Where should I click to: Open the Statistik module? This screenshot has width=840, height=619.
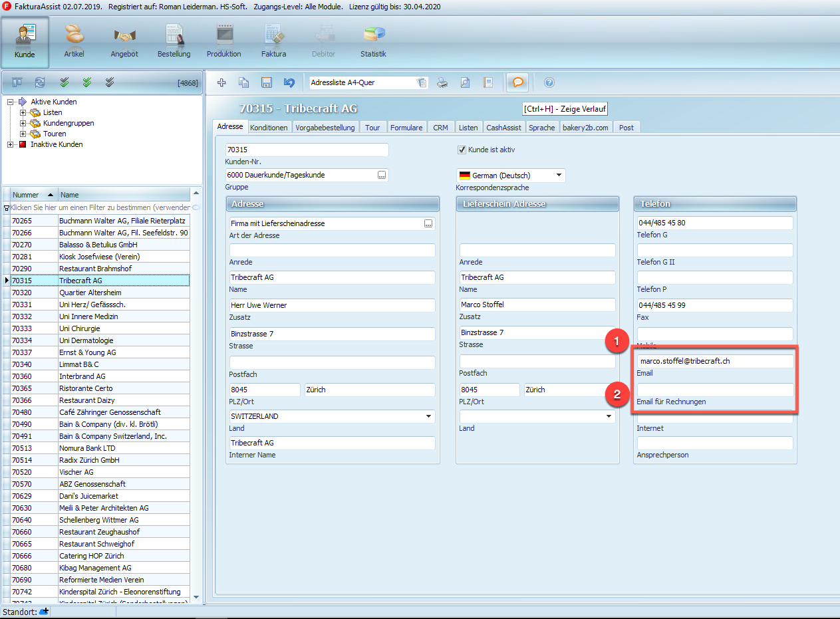click(373, 42)
